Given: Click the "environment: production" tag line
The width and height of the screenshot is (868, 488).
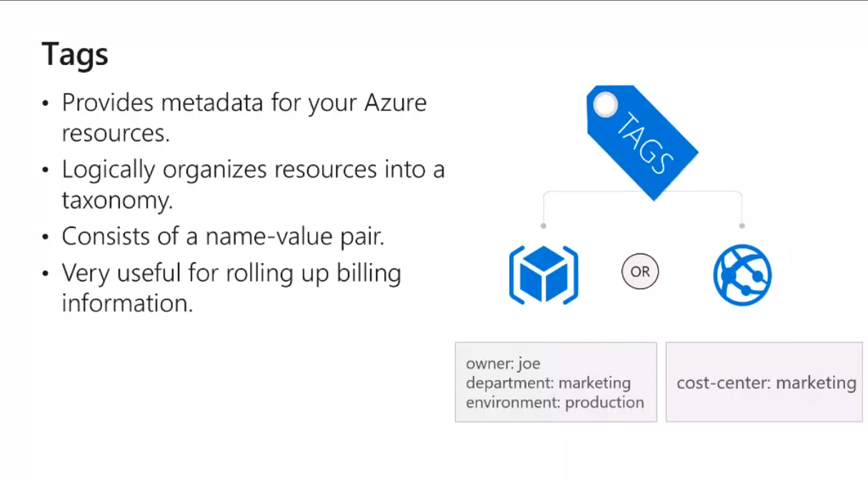Looking at the screenshot, I should (554, 402).
